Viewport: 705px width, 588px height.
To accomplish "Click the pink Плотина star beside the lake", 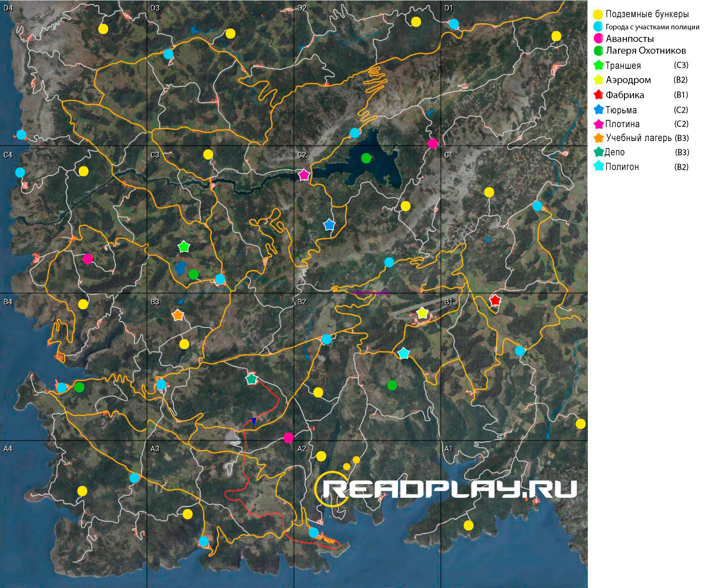I will [304, 175].
